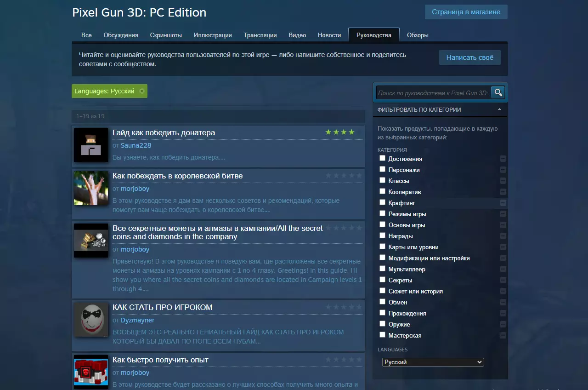Open the Видео tab
This screenshot has height=390, width=588.
(x=297, y=35)
